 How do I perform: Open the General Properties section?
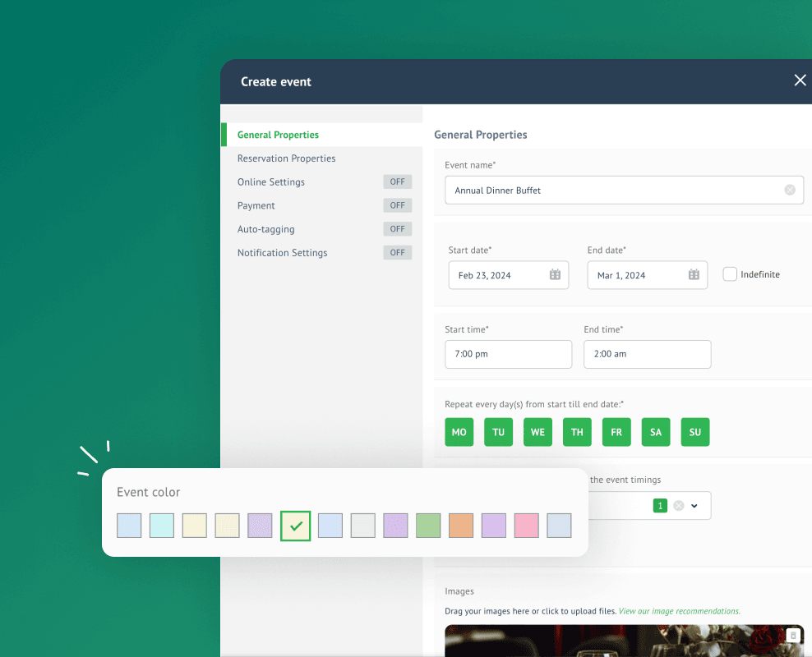coord(279,134)
